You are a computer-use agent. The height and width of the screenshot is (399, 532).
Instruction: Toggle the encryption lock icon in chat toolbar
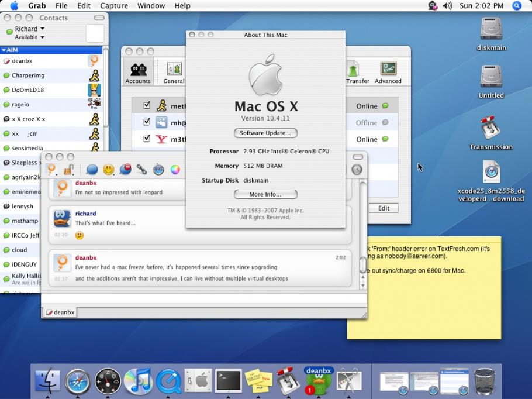69,169
